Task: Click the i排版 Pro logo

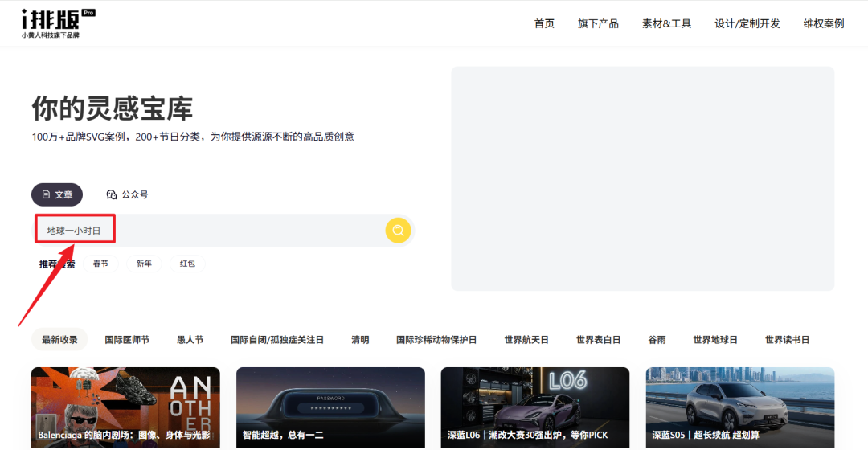Action: tap(58, 23)
